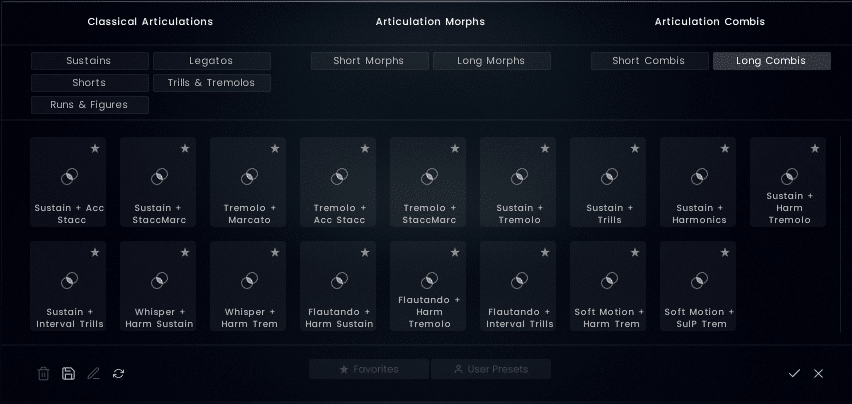
Task: Close the articulation browser with X
Action: [818, 373]
